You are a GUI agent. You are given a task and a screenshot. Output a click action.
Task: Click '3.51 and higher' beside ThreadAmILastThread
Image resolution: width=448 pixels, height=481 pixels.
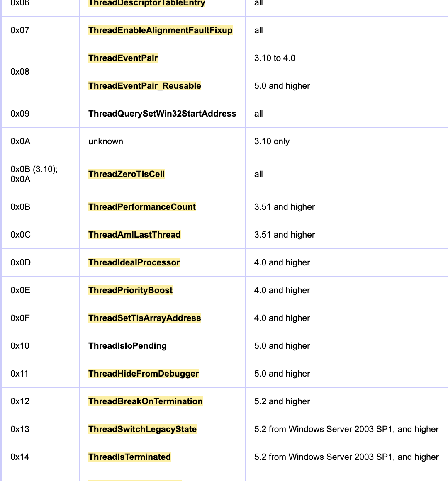[x=285, y=235]
